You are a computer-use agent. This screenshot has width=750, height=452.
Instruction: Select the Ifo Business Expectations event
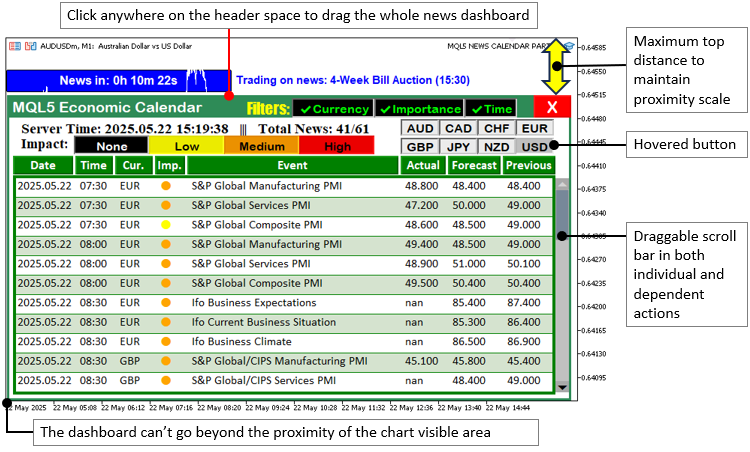pos(284,303)
